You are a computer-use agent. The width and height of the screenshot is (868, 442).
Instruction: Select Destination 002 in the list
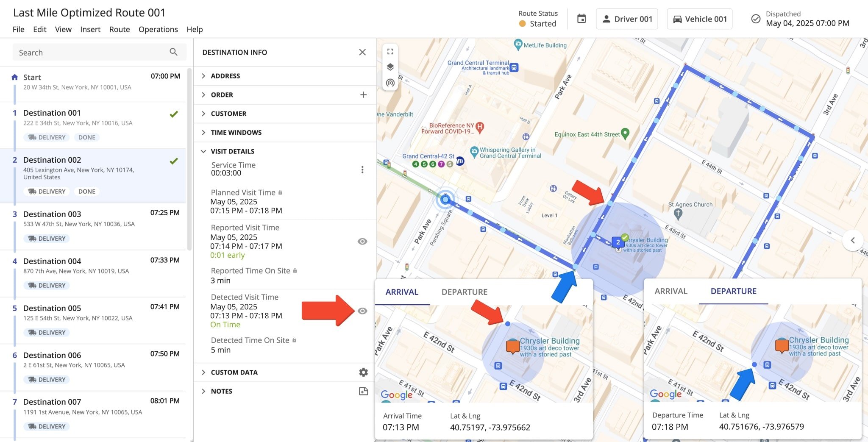tap(93, 176)
